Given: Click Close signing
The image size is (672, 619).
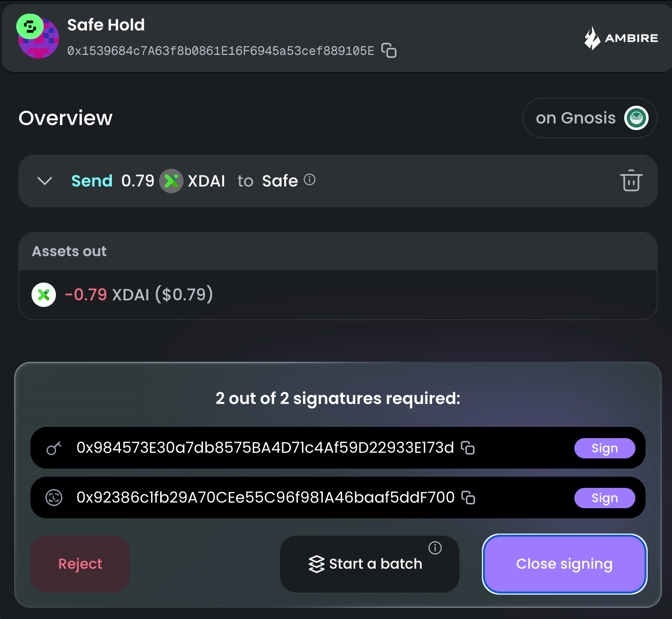Looking at the screenshot, I should click(x=564, y=564).
